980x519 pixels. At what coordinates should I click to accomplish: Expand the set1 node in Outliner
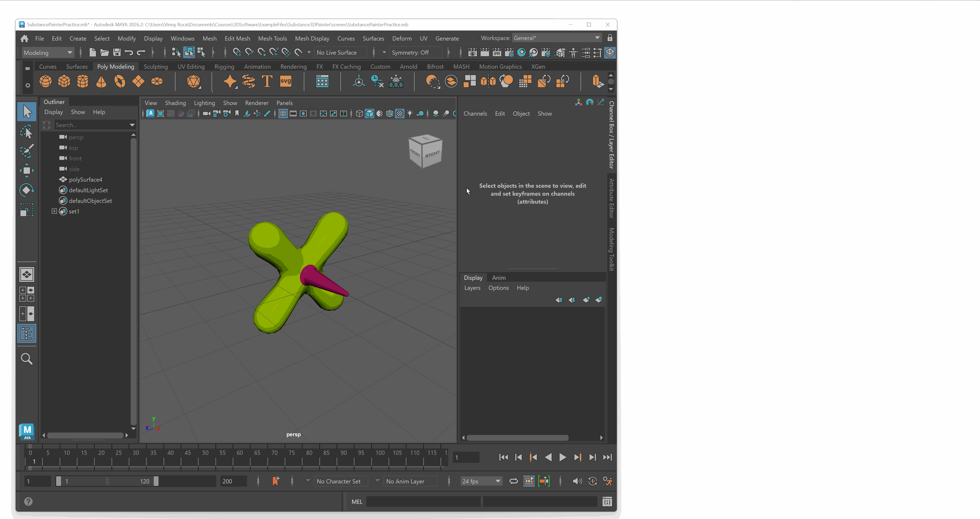click(54, 211)
